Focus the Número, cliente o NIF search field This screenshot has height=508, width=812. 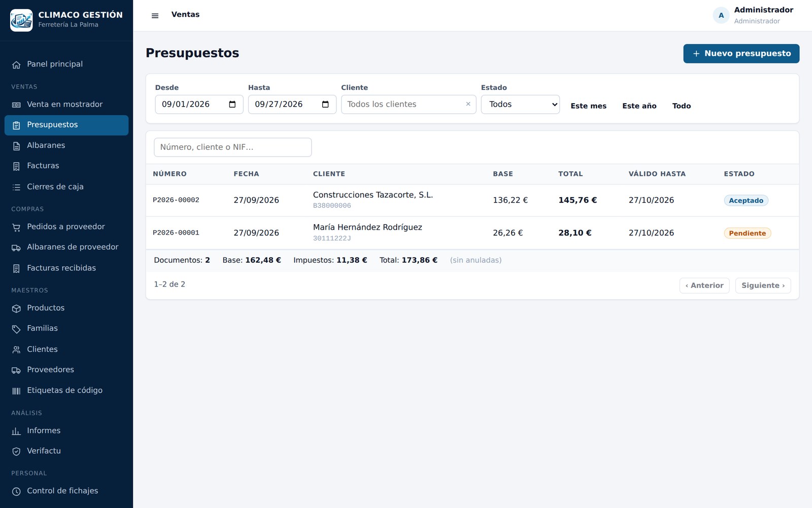click(232, 147)
